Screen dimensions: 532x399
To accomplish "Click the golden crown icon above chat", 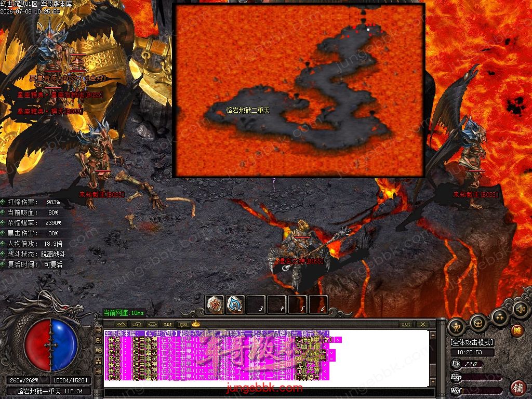I will (196, 324).
